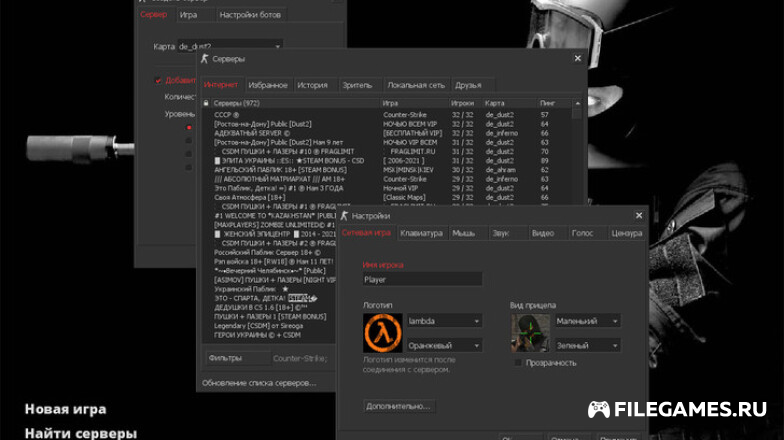Click the Дополнительно... button
The width and height of the screenshot is (784, 440).
(398, 406)
